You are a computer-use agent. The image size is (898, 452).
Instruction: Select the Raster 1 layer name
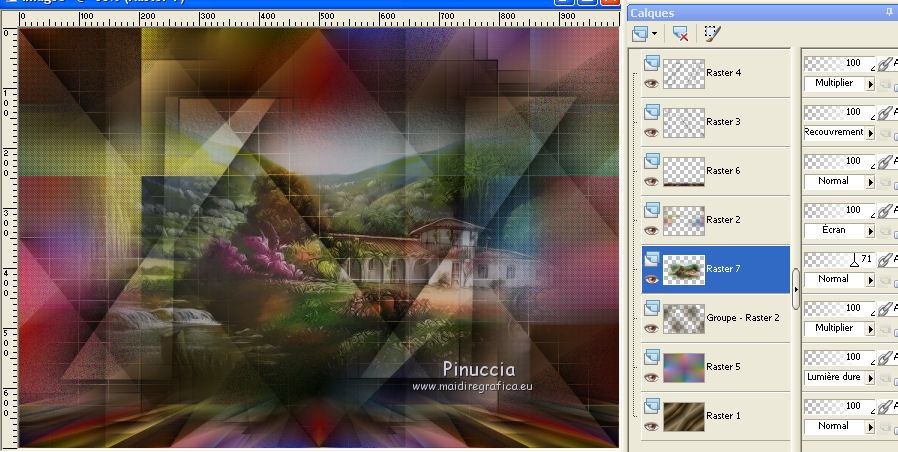723,416
